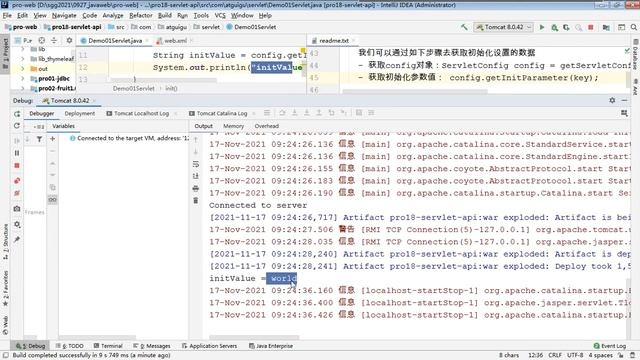Toggle soft-wrap icon in console output
Image resolution: width=640 pixels, height=360 pixels.
click(x=196, y=164)
